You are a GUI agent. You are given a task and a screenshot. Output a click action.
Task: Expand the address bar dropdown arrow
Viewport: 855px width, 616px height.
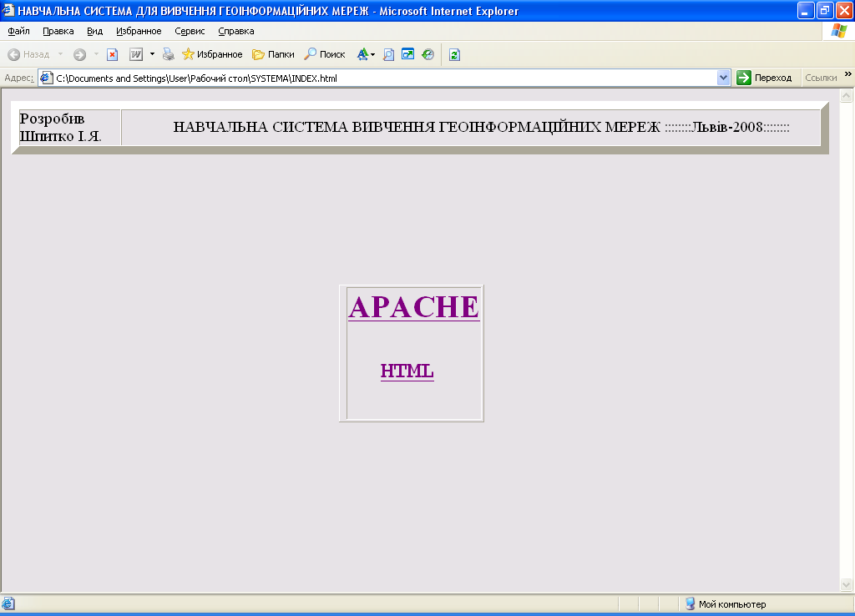click(x=724, y=78)
